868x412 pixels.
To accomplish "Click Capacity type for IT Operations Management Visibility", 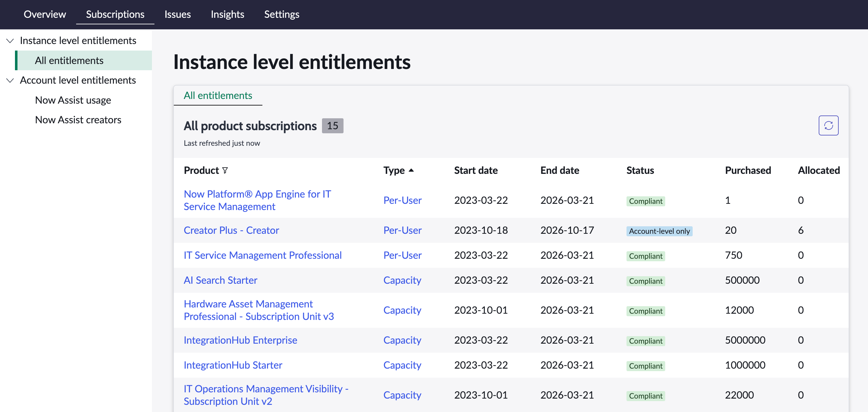I will (402, 395).
